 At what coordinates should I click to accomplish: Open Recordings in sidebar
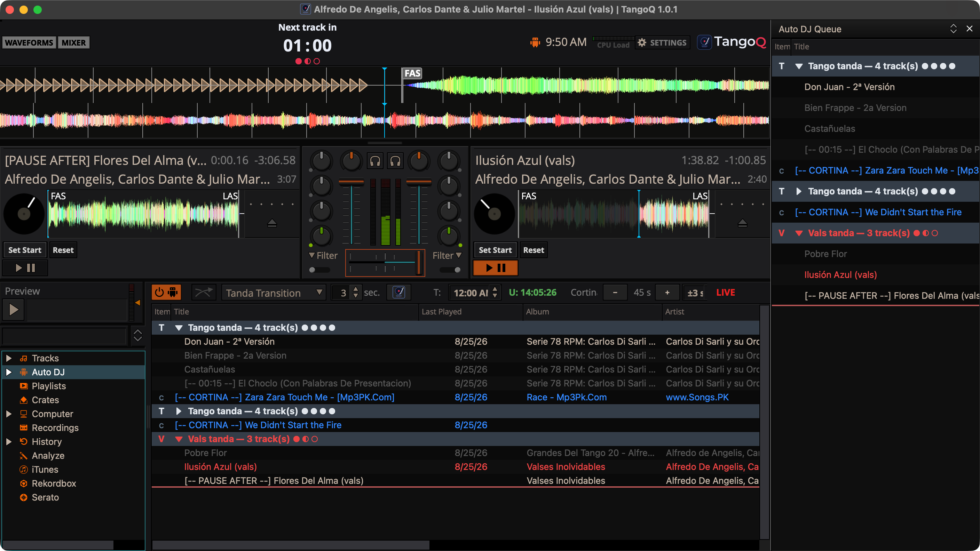click(55, 428)
